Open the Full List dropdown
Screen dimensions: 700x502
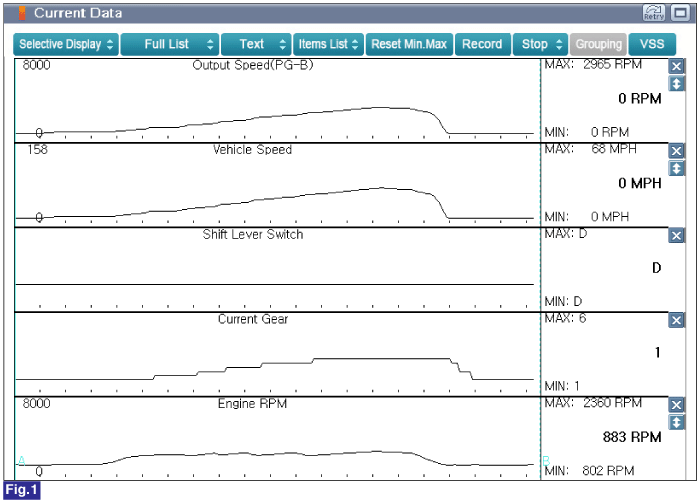[170, 44]
